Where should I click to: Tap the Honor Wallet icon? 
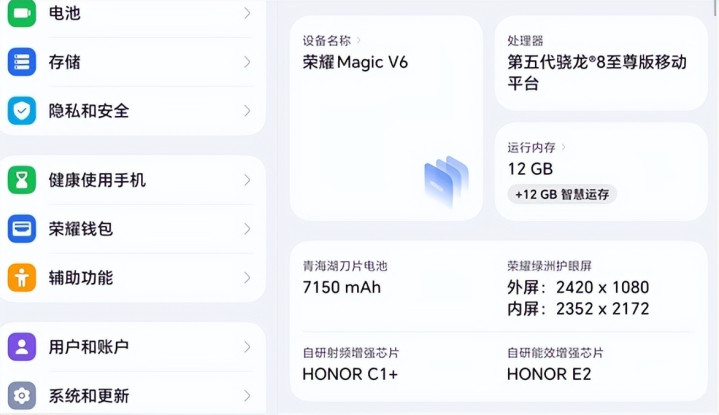click(22, 229)
